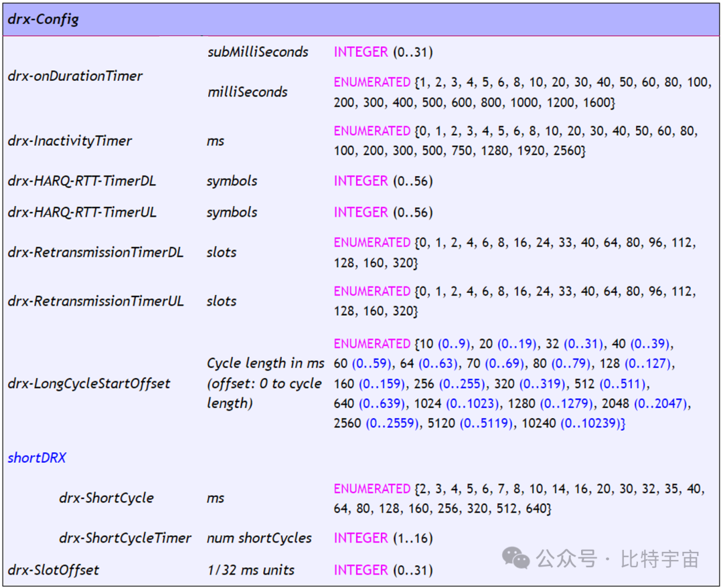The image size is (723, 588).
Task: Select drx-LongCycleStartOffset parameter name
Action: 89,384
